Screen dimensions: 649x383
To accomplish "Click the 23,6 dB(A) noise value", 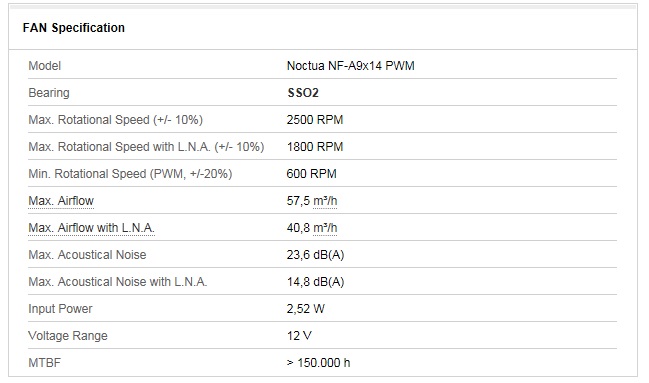I will pos(315,255).
